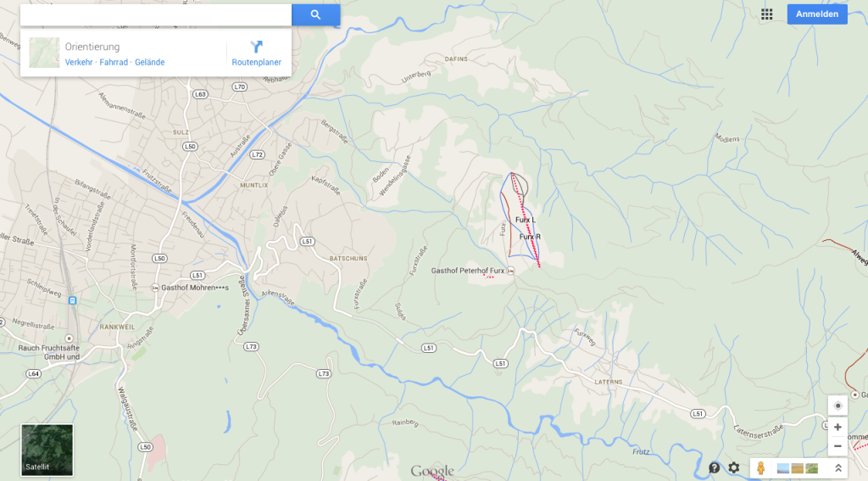
Task: Grab the Street View pegman
Action: [x=760, y=468]
